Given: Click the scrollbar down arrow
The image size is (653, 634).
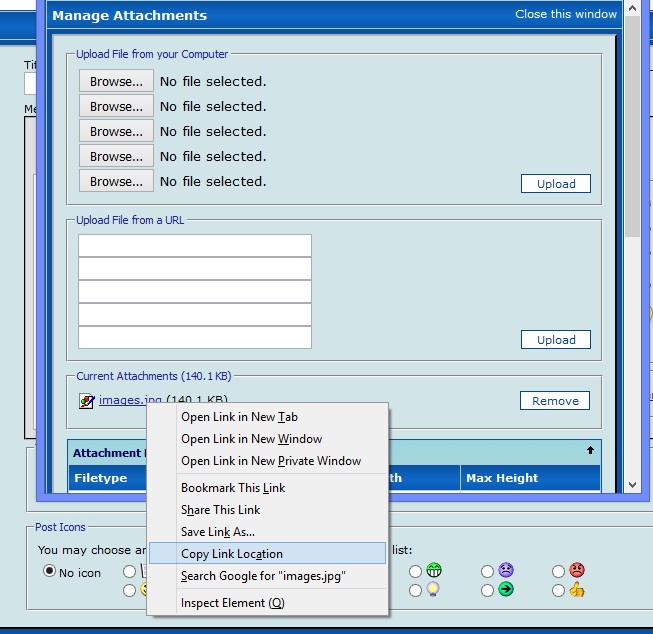Looking at the screenshot, I should [632, 484].
